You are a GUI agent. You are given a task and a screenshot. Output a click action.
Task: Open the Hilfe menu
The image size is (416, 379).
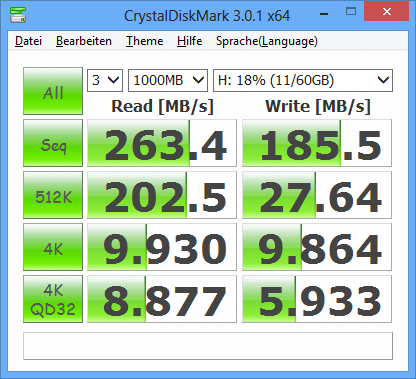pos(189,41)
